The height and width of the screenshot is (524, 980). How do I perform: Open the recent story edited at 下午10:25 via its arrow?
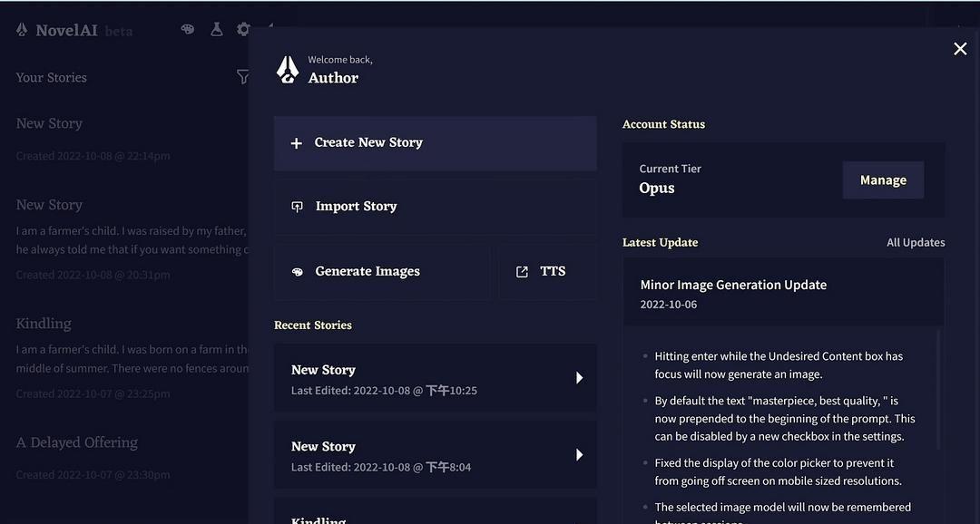[x=579, y=378]
